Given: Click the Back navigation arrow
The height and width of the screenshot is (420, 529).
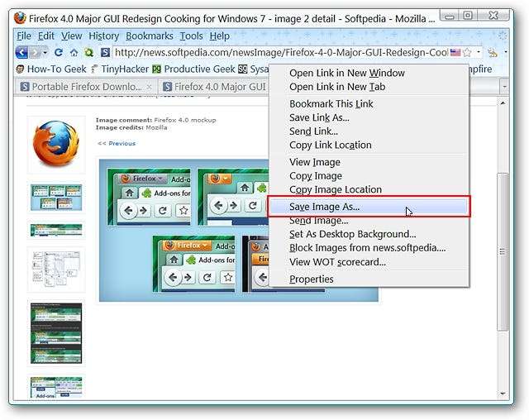Looking at the screenshot, I should 21,52.
